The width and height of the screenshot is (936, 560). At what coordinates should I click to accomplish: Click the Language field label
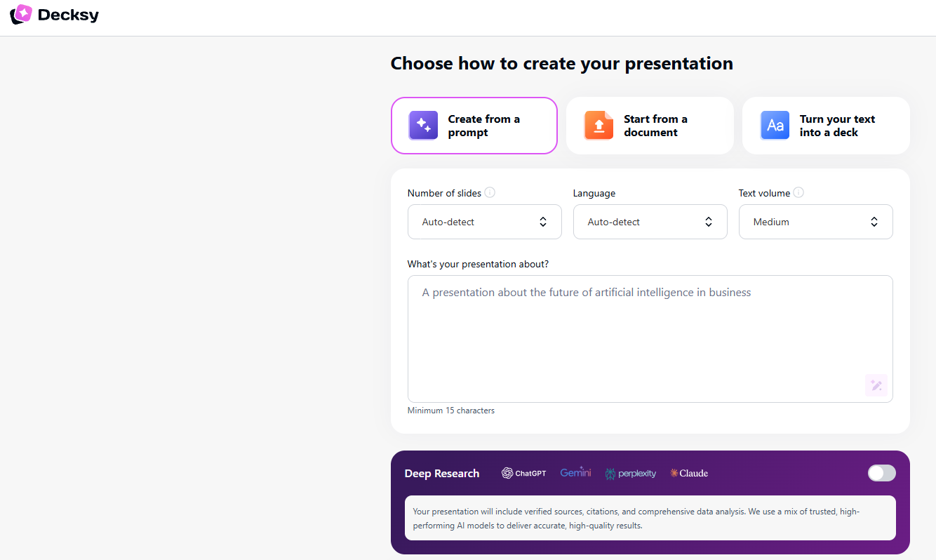tap(594, 193)
